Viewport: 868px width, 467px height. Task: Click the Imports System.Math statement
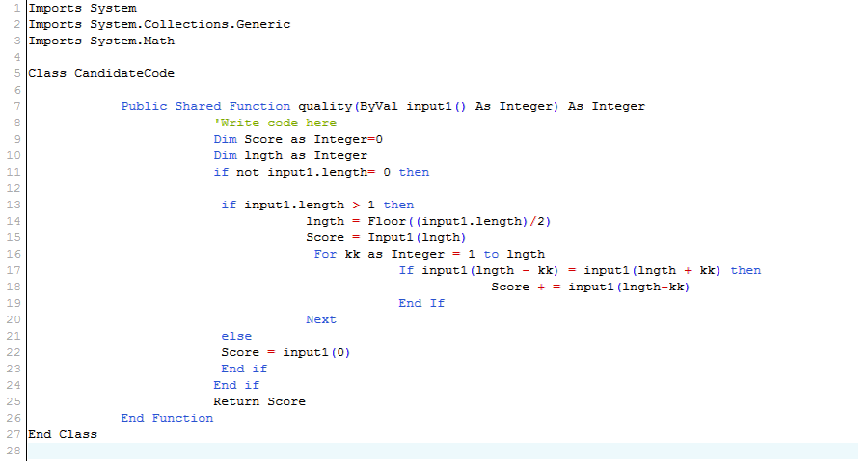[x=101, y=41]
